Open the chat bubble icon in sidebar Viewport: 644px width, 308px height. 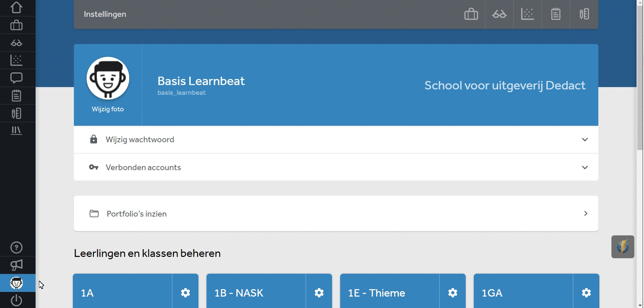pos(16,78)
